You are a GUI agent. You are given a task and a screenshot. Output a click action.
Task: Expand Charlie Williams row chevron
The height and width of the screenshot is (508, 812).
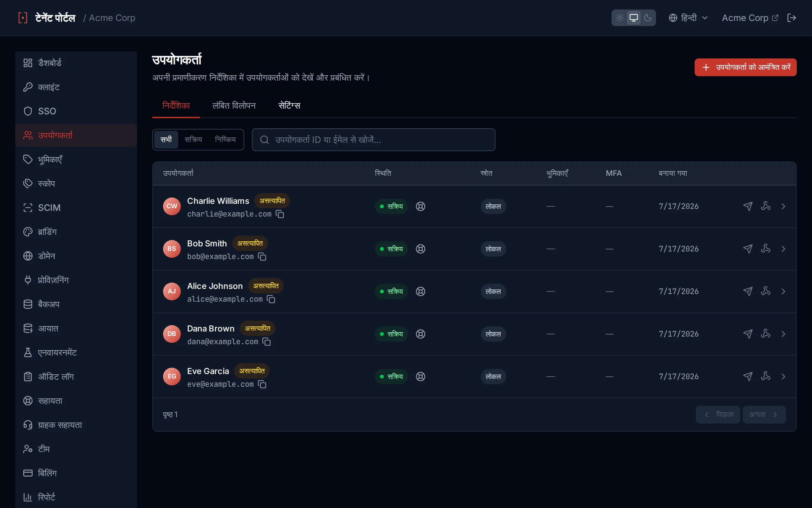point(783,206)
